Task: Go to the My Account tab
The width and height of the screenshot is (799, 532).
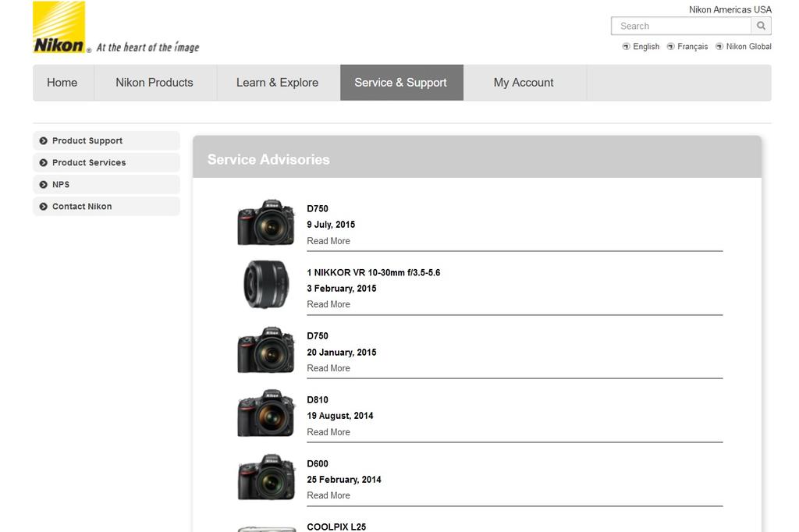Action: coord(524,83)
